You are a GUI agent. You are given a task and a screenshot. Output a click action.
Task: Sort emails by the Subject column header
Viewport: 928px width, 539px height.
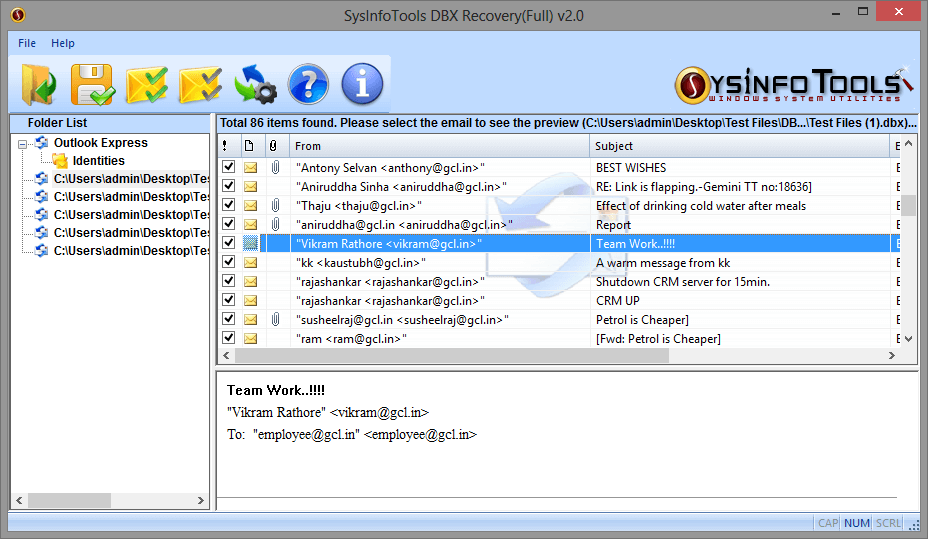[x=740, y=146]
